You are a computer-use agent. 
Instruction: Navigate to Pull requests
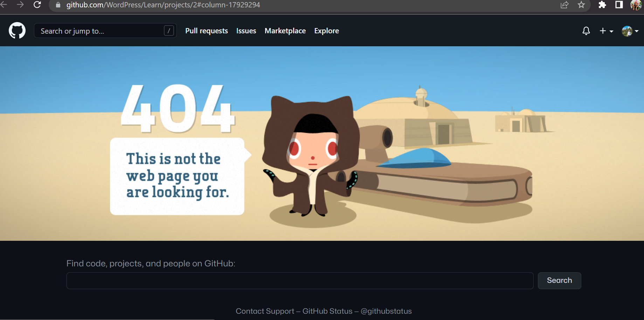point(206,31)
